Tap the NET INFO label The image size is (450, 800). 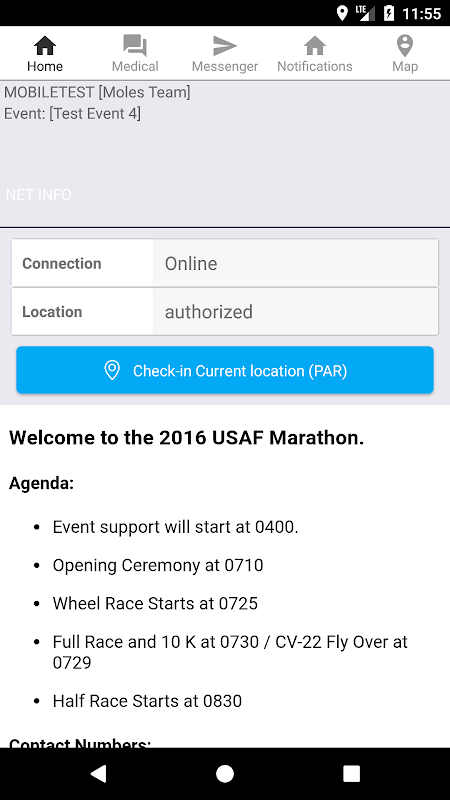tap(39, 194)
